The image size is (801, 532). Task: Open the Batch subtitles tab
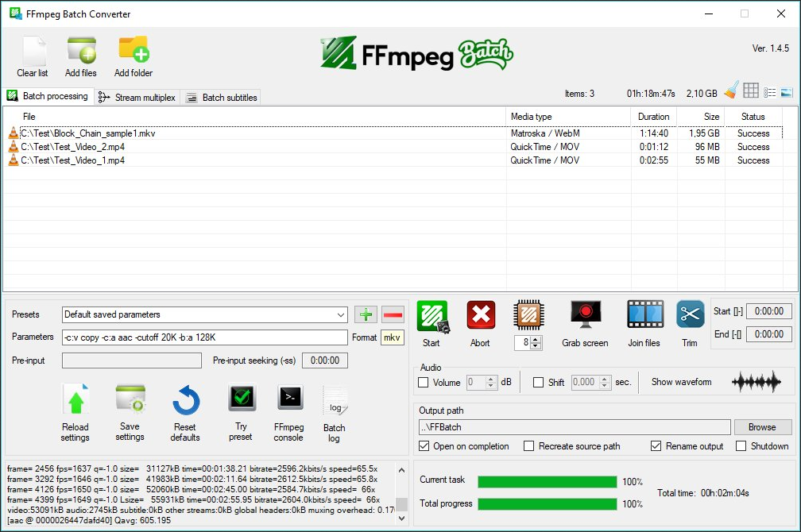[221, 97]
